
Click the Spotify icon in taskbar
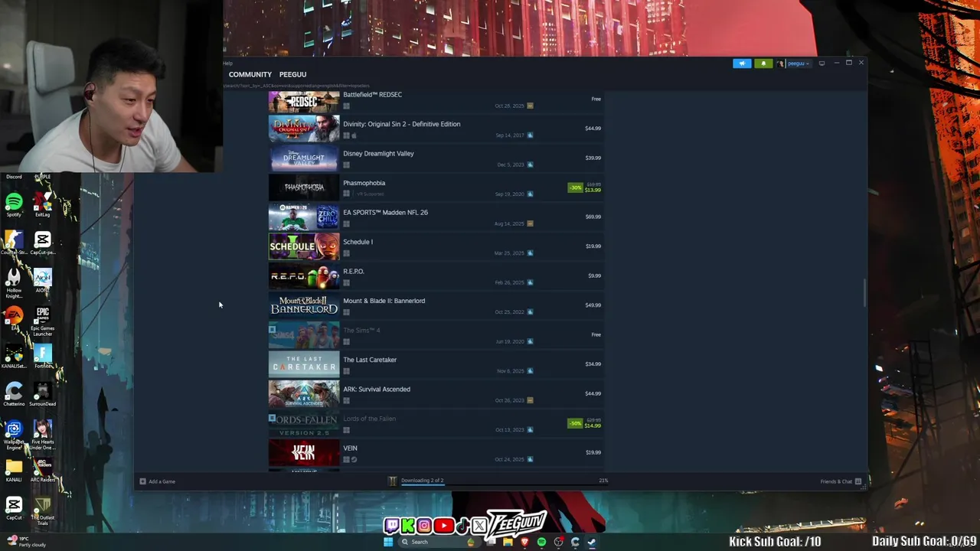(541, 542)
